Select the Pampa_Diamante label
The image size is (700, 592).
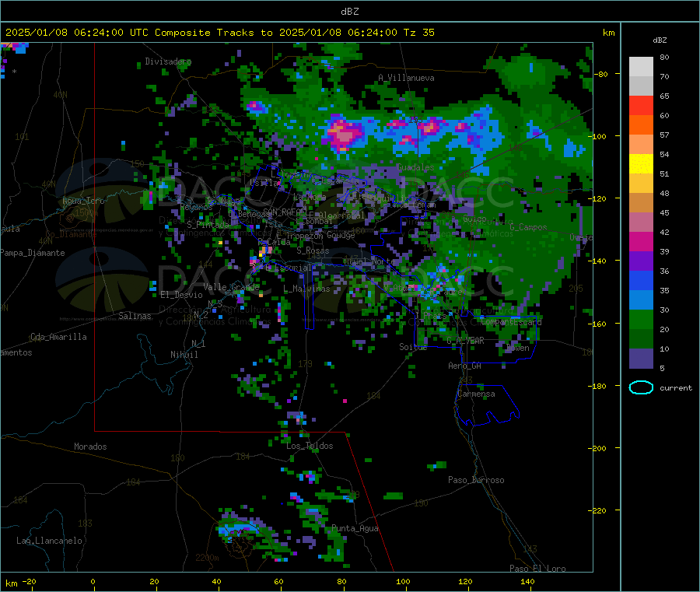[32, 253]
